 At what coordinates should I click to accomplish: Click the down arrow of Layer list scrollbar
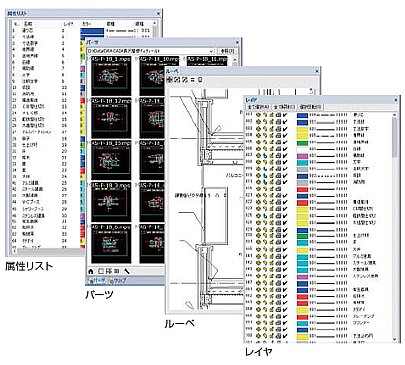click(395, 339)
